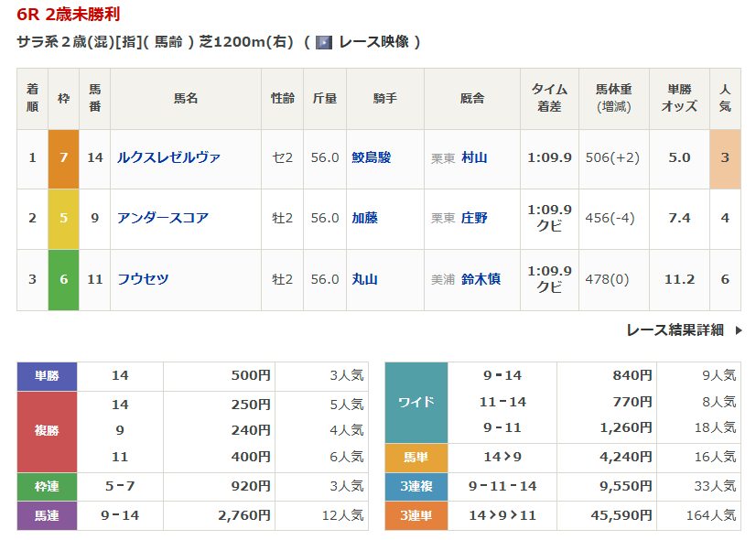Click the race video film icon
The height and width of the screenshot is (540, 756).
click(323, 42)
